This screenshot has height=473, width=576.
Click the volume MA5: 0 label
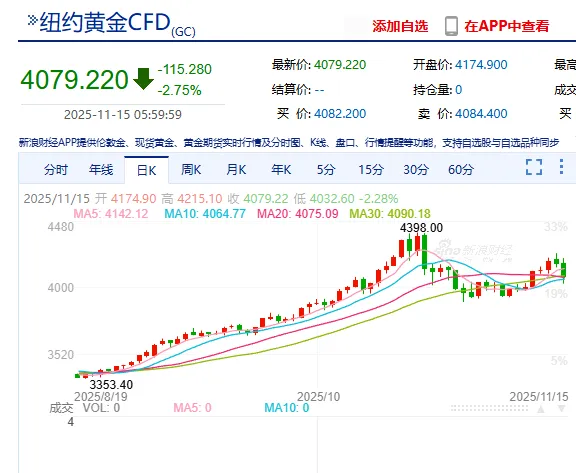coord(192,408)
